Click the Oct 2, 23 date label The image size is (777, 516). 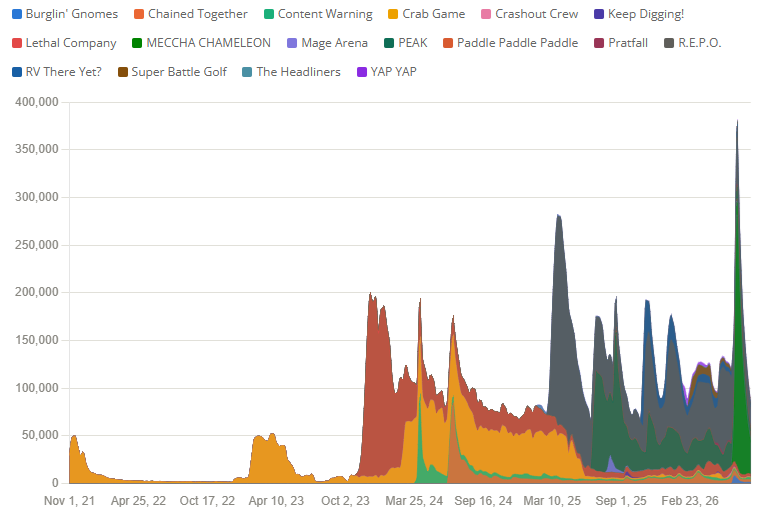point(345,501)
